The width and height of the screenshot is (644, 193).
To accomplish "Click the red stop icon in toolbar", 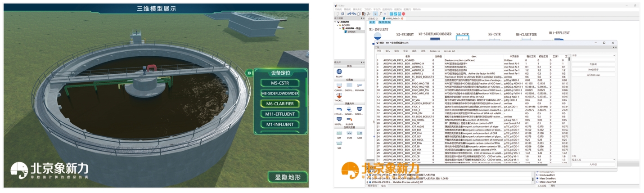I will pos(403,14).
